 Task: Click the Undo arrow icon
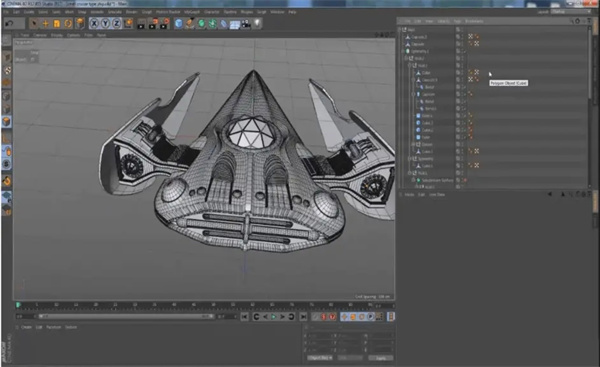(9, 24)
